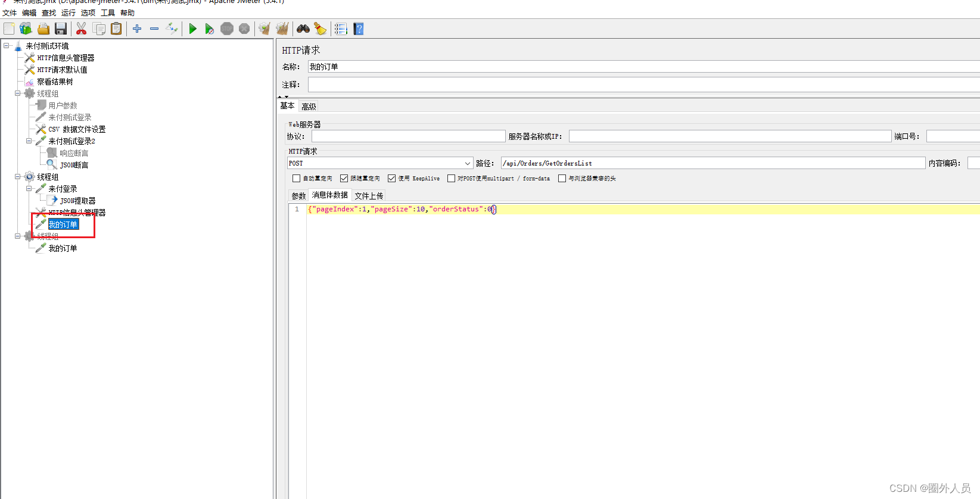Image resolution: width=980 pixels, height=499 pixels.
Task: Click the 名称 field containing 我的订单
Action: pyautogui.click(x=643, y=67)
